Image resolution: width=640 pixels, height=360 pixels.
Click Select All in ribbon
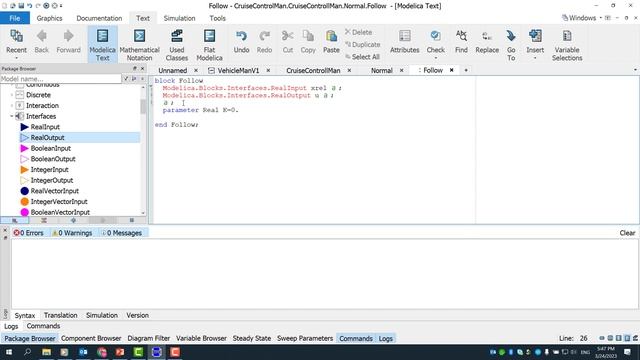click(x=362, y=57)
